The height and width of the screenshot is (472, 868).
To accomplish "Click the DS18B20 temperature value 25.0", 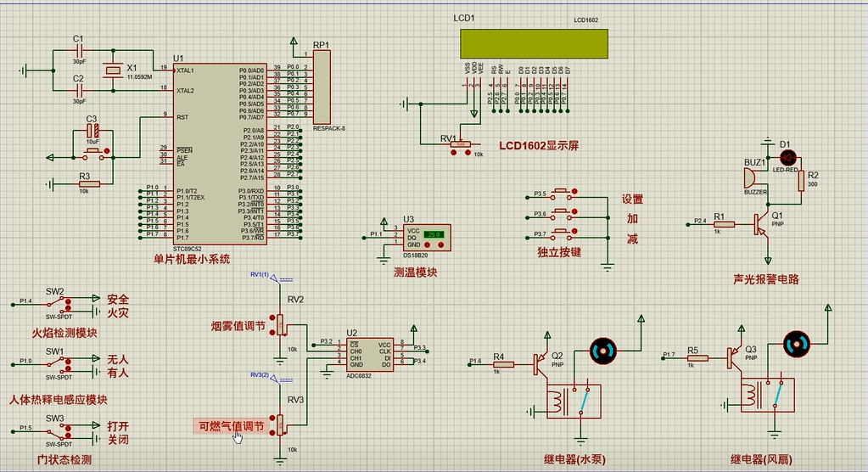I will [x=434, y=234].
